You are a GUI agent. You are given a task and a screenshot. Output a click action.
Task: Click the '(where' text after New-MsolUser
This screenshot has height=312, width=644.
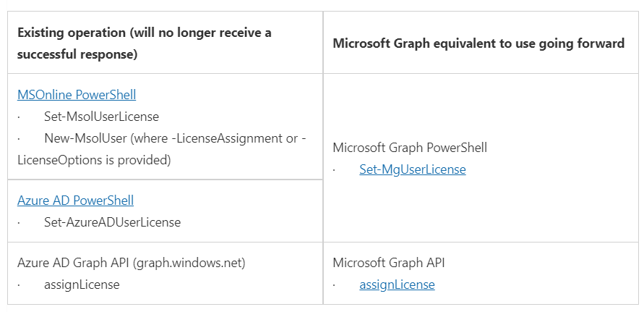150,138
